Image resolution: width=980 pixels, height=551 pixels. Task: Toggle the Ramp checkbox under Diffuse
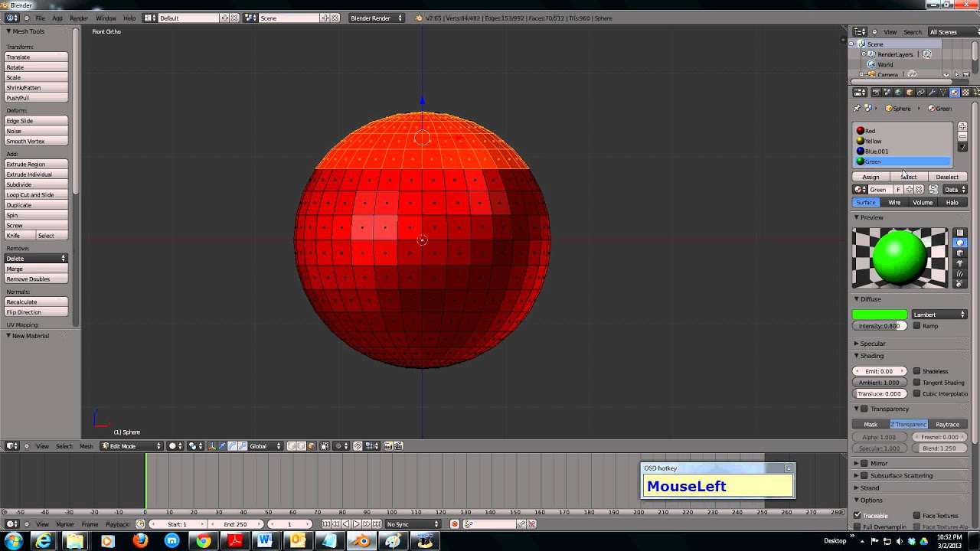pos(916,326)
